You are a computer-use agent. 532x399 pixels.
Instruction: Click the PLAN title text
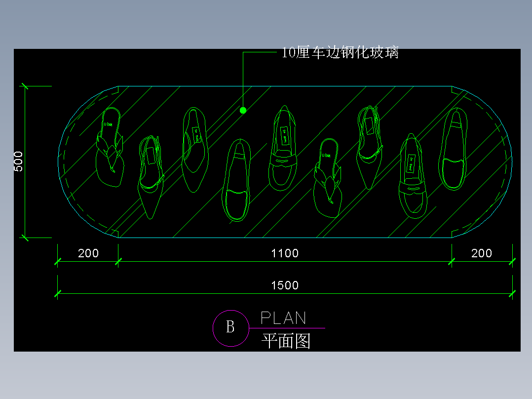283,318
